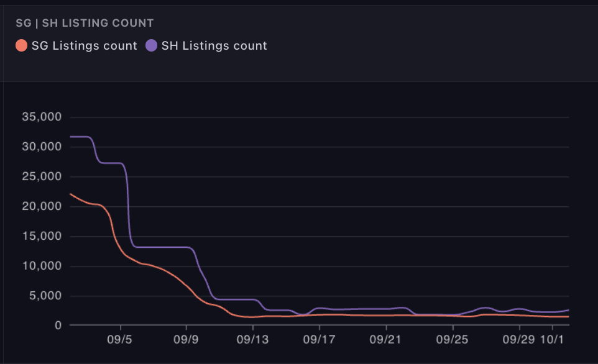Image resolution: width=598 pixels, height=364 pixels.
Task: Select the 15,000 y-axis value label
Action: 41,236
